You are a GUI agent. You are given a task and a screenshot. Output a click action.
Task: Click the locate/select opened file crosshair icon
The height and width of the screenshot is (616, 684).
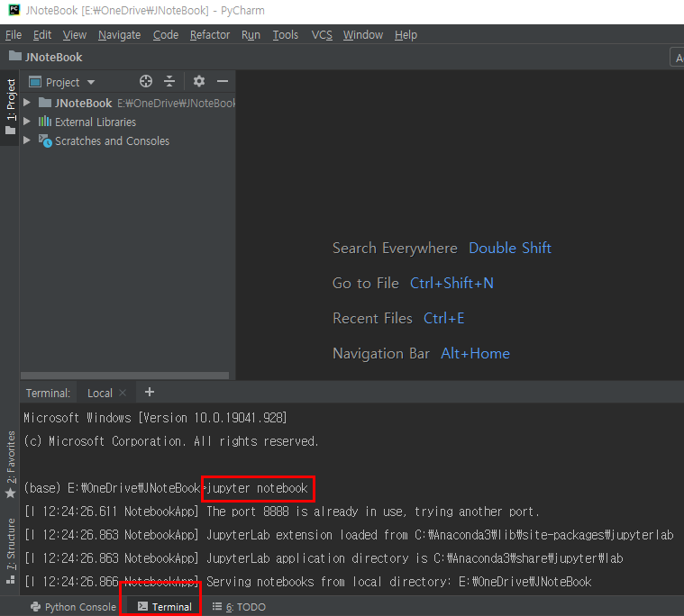pos(146,82)
